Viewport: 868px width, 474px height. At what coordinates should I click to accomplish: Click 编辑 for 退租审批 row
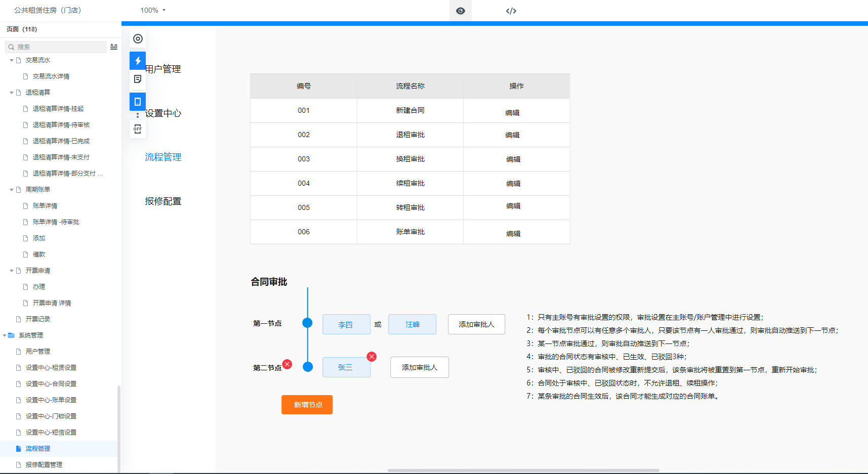click(x=512, y=135)
